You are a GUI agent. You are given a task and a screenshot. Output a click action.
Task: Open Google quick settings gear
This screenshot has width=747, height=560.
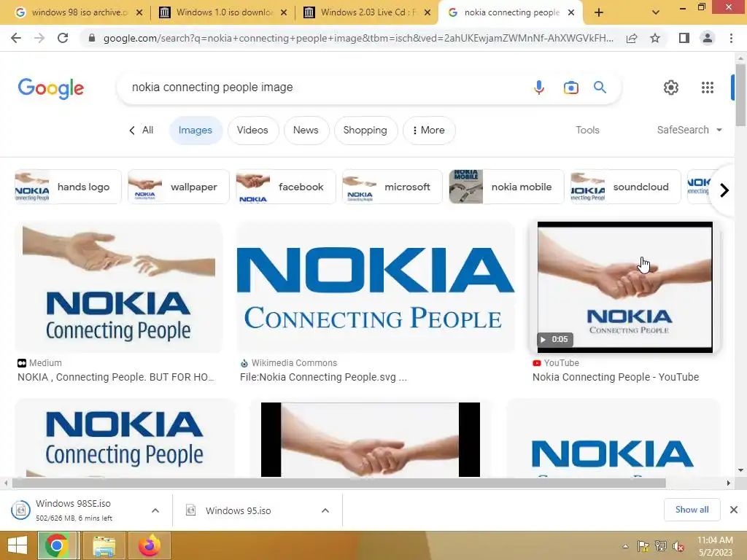(x=671, y=87)
